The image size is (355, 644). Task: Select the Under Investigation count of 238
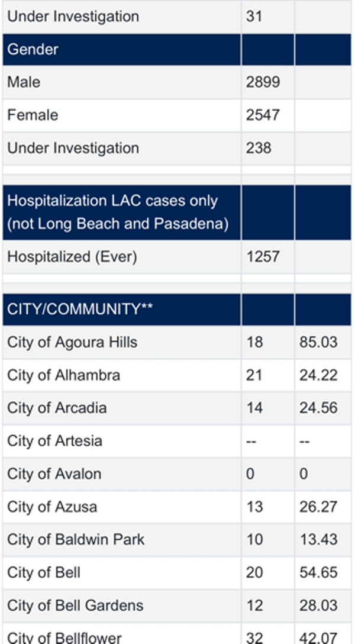click(x=259, y=148)
